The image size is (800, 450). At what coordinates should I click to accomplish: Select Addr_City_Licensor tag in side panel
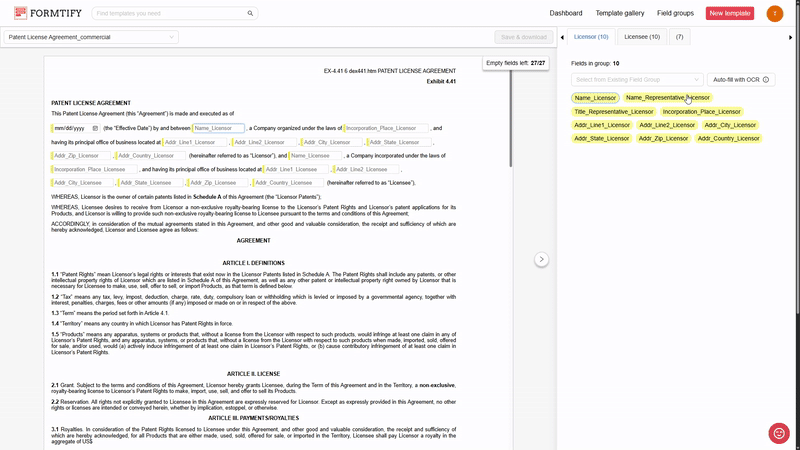tap(730, 125)
